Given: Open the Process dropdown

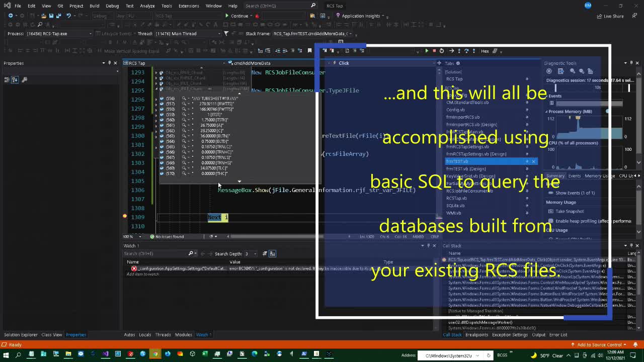Looking at the screenshot, I should [60, 34].
